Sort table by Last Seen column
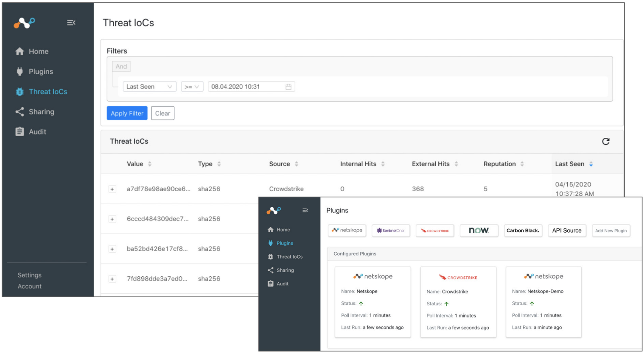This screenshot has height=353, width=644. click(591, 164)
